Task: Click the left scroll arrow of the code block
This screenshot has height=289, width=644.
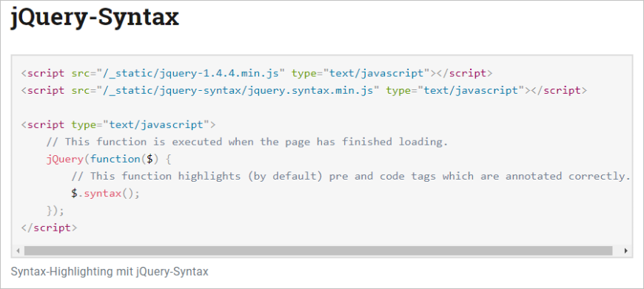Action: pos(18,251)
